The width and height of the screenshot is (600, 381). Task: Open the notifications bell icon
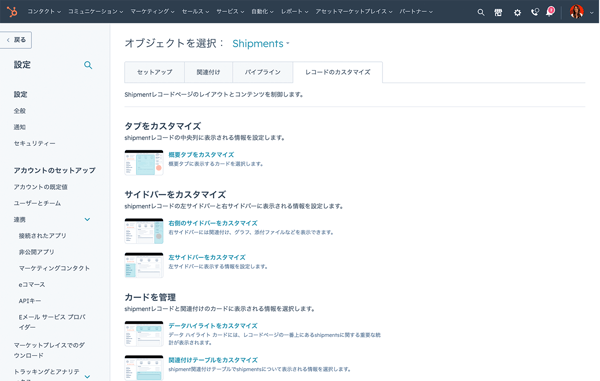(x=550, y=11)
